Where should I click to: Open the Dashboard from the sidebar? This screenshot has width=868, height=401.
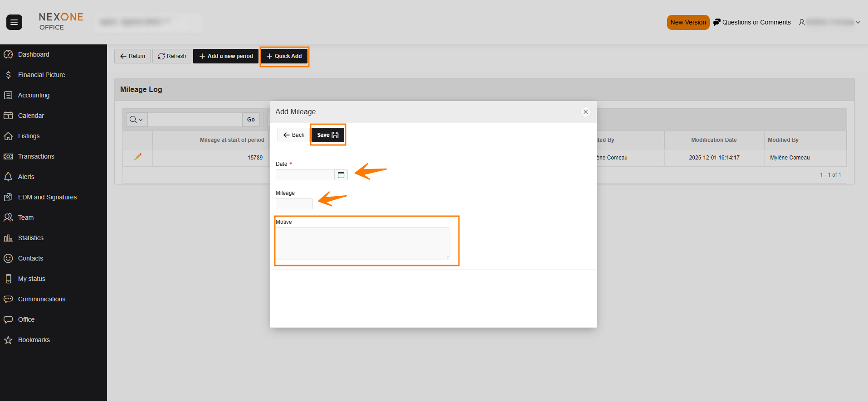coord(34,54)
